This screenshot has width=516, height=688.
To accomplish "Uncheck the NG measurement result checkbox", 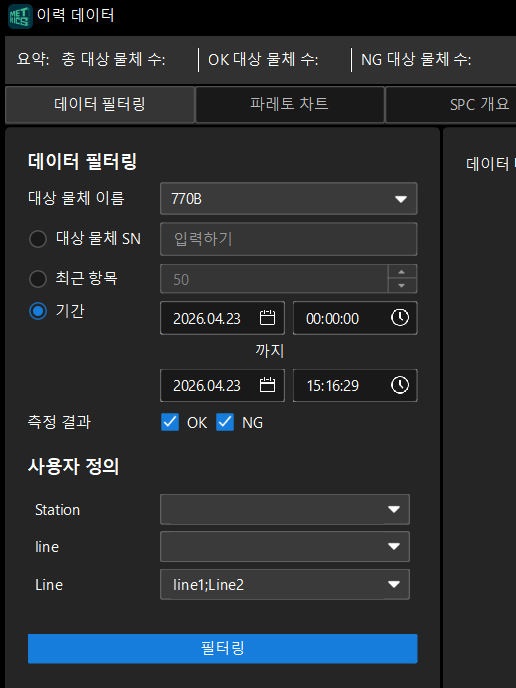I will pyautogui.click(x=225, y=423).
